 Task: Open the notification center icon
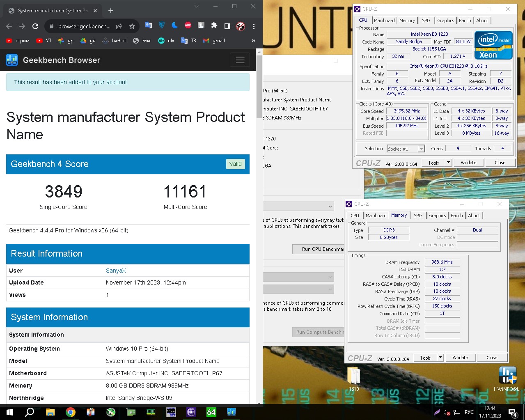[x=512, y=412]
